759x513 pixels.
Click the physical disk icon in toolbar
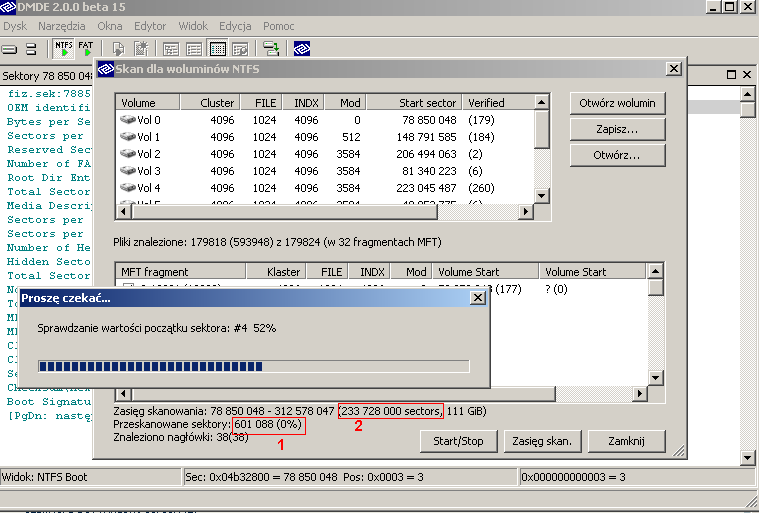(x=10, y=48)
